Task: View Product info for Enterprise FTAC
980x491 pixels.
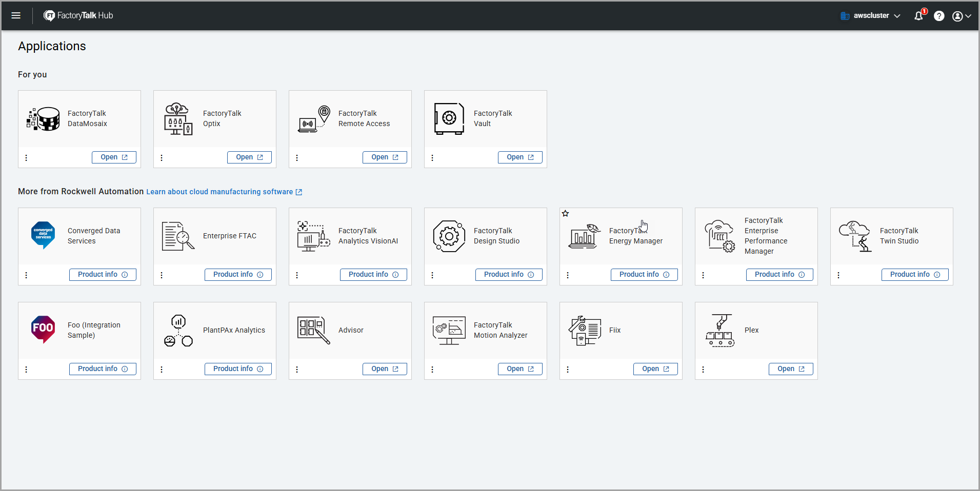Action: click(x=238, y=275)
